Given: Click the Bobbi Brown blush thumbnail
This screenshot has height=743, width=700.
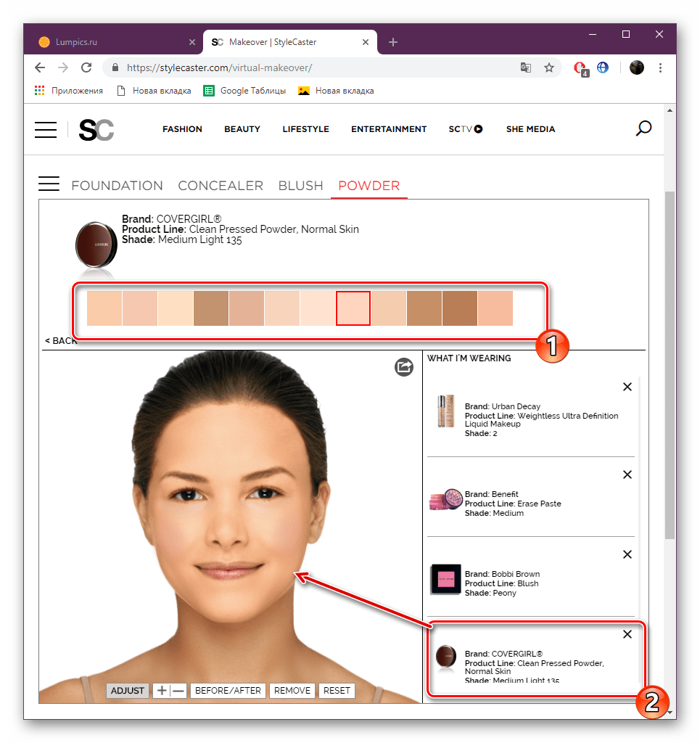Looking at the screenshot, I should pos(445,579).
